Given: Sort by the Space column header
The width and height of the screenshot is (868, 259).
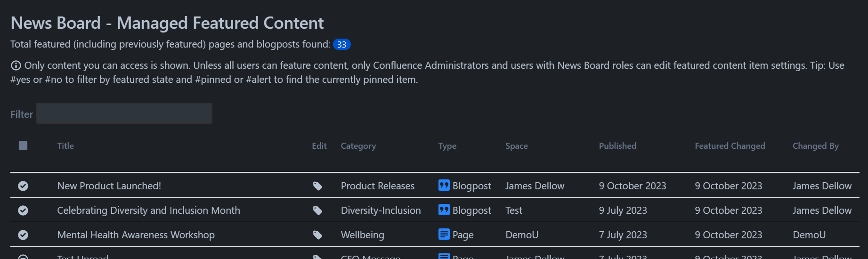Looking at the screenshot, I should pos(517,146).
